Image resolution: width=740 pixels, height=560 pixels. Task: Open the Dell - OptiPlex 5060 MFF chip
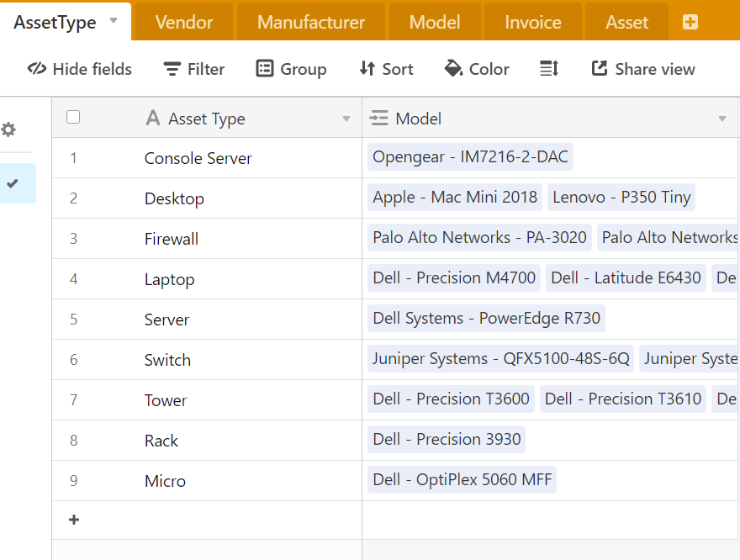click(x=462, y=479)
